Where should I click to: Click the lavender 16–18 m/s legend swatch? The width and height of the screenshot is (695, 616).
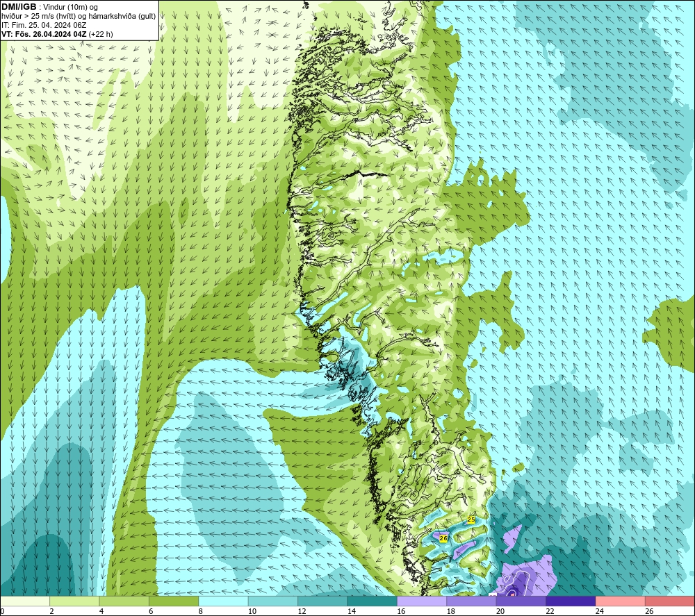point(422,601)
